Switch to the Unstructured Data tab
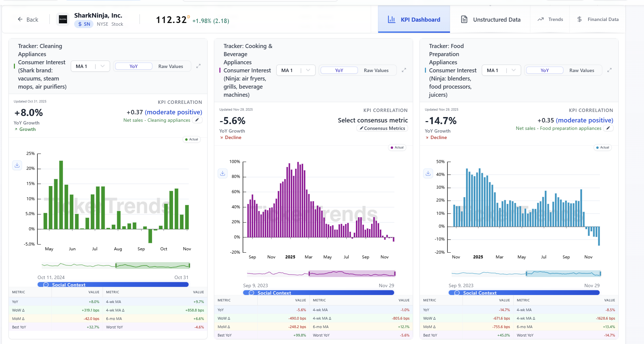 490,20
